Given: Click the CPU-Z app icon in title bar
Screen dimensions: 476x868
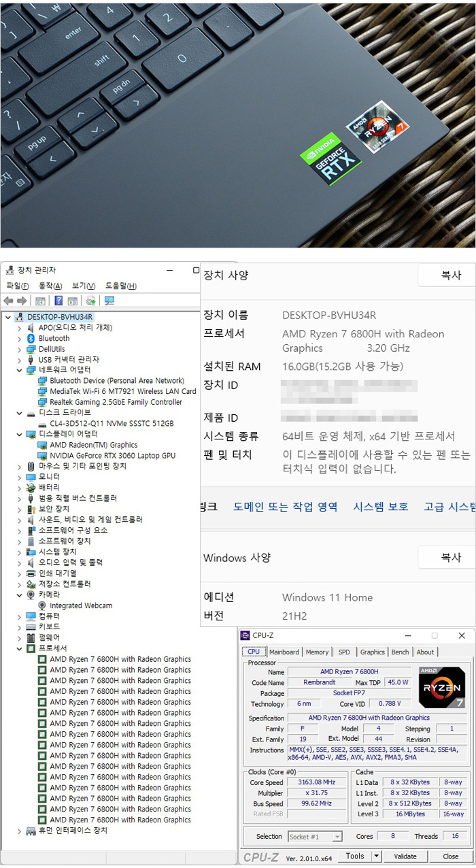Looking at the screenshot, I should tap(245, 635).
